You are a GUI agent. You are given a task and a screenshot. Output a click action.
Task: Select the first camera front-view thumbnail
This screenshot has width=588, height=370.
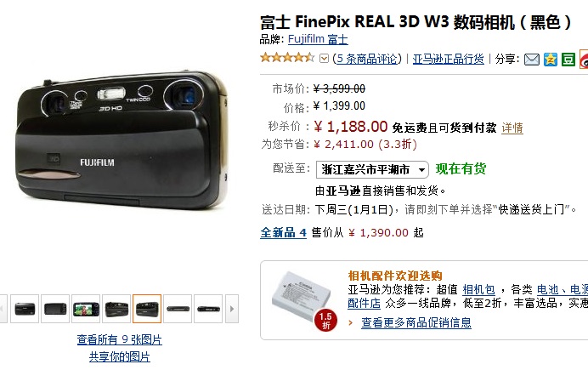25,309
